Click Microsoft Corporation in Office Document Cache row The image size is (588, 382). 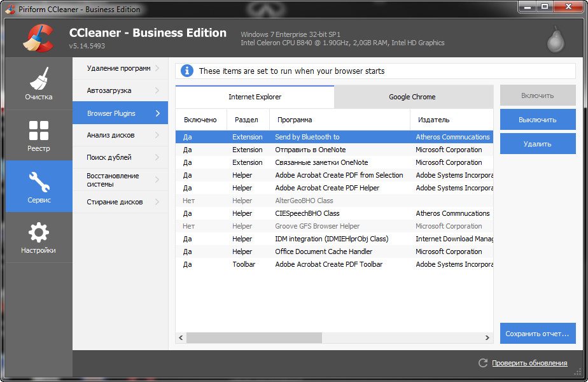coord(449,251)
